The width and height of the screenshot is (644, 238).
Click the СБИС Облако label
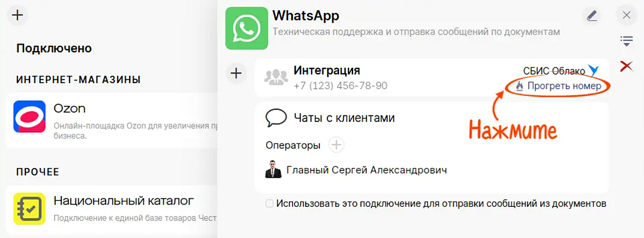554,70
